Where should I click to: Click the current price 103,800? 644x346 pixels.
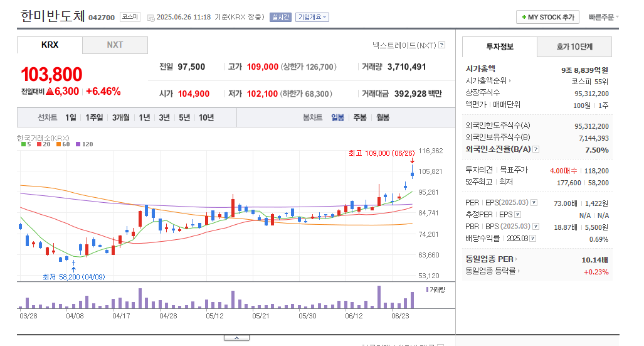click(x=52, y=75)
